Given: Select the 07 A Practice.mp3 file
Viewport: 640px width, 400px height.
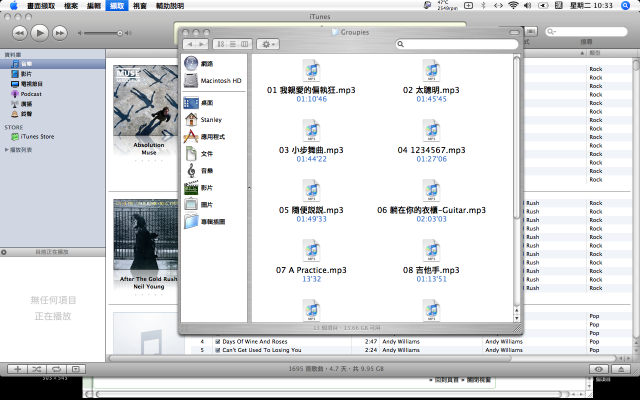Looking at the screenshot, I should coord(311,260).
